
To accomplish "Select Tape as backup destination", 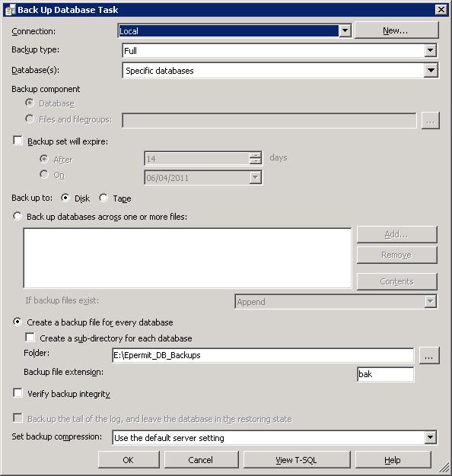I will click(x=103, y=198).
